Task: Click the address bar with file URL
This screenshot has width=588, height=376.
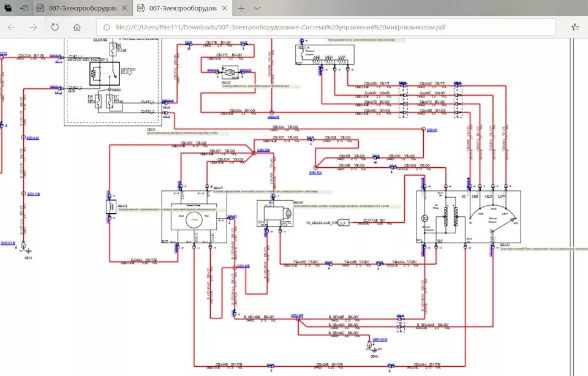Action: [326, 27]
